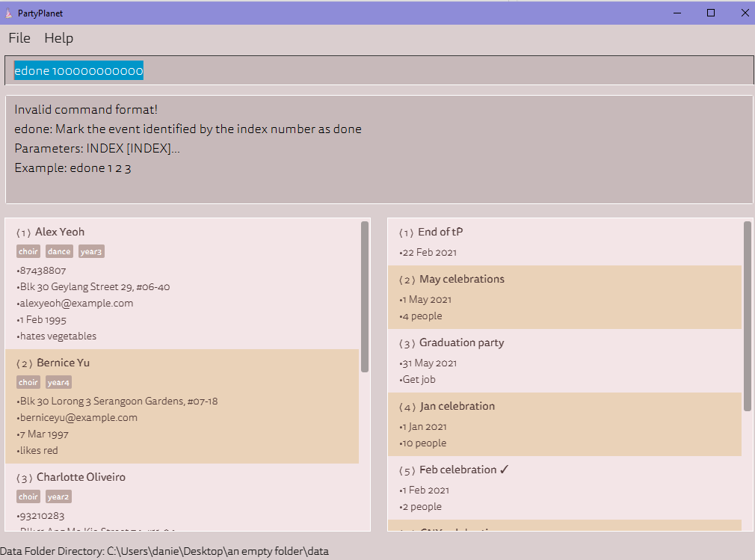Click date 31 May 2021
This screenshot has width=755, height=560.
click(x=430, y=363)
